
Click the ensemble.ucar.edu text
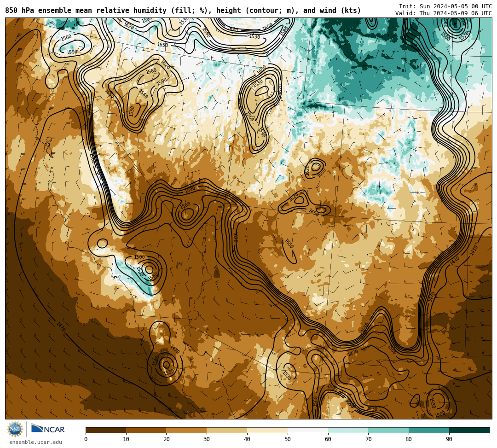coord(36,442)
